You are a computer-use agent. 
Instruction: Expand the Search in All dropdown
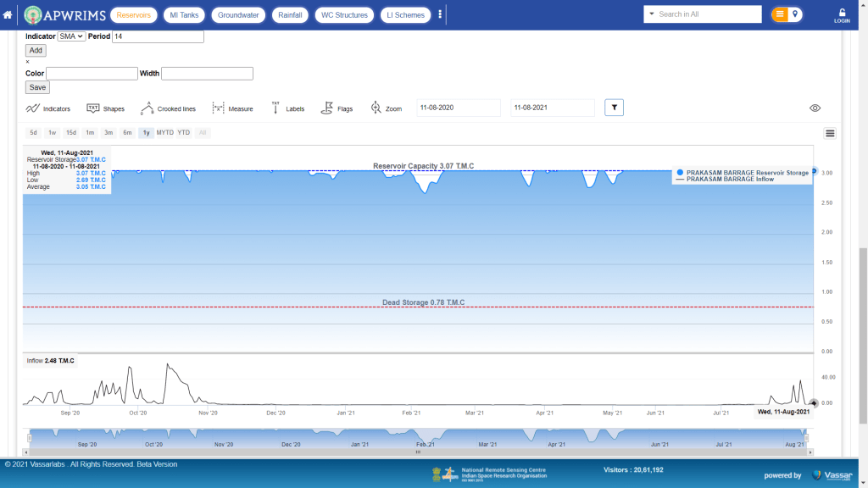650,14
